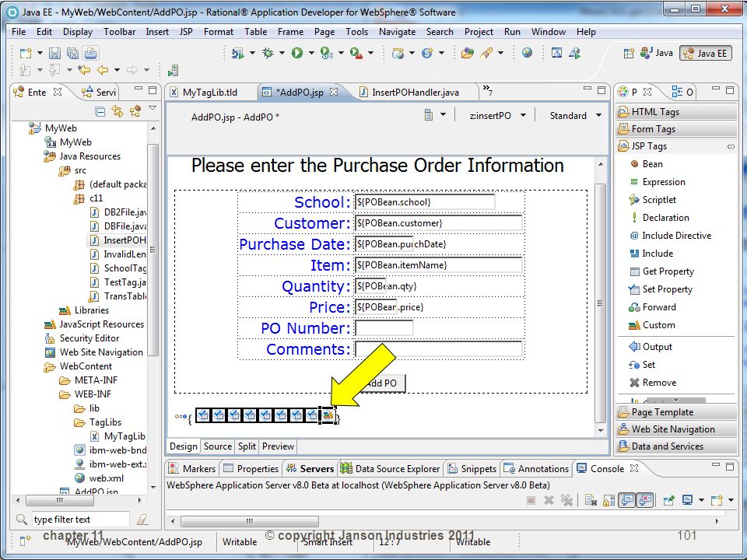
Task: Open the JSP menu
Action: [186, 32]
